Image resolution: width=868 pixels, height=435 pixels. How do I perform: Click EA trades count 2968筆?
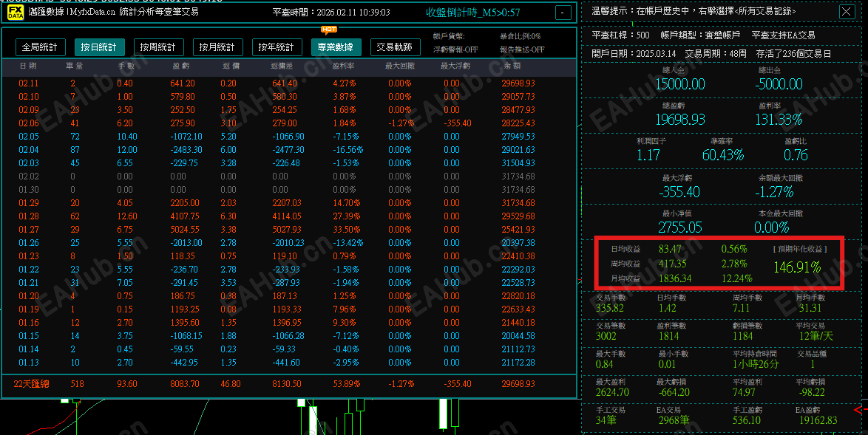[674, 421]
